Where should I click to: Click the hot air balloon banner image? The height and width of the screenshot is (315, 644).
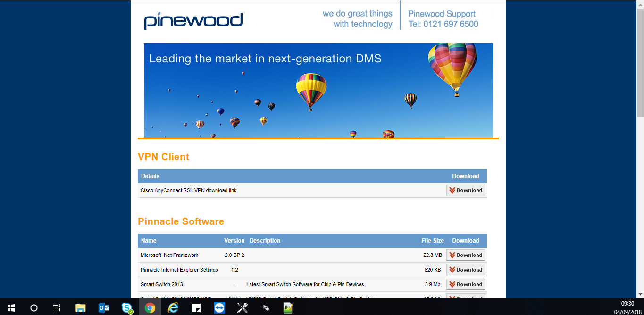[x=318, y=91]
